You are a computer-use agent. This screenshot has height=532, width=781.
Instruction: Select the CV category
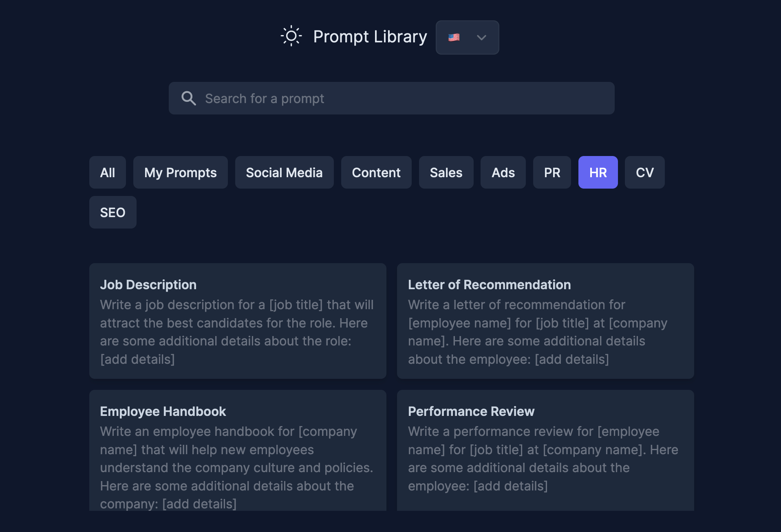point(644,172)
